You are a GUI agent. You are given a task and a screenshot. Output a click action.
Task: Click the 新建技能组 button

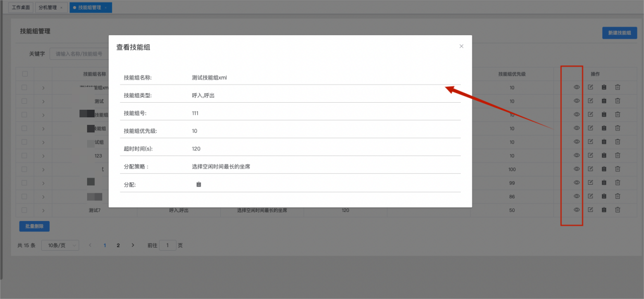coord(619,33)
